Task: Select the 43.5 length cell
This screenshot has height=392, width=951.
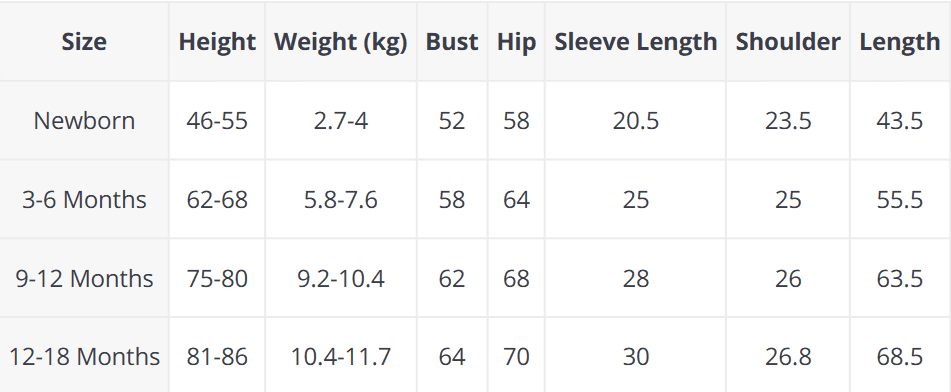Action: point(899,121)
